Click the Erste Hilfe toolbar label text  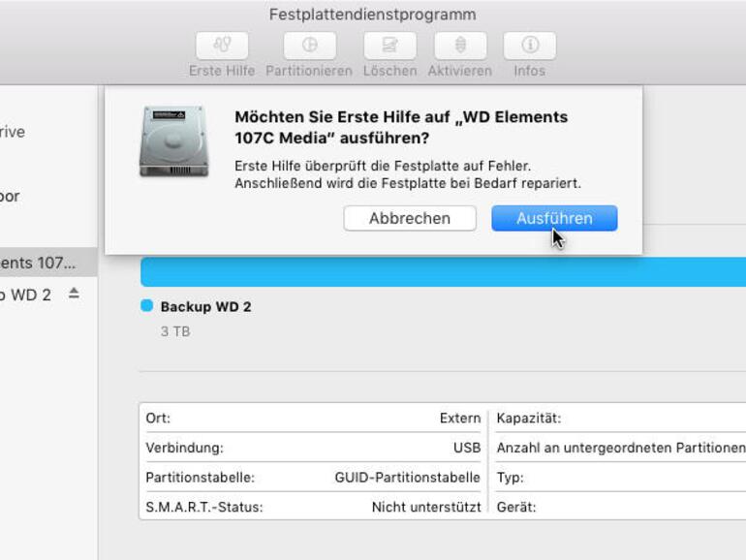click(x=222, y=71)
